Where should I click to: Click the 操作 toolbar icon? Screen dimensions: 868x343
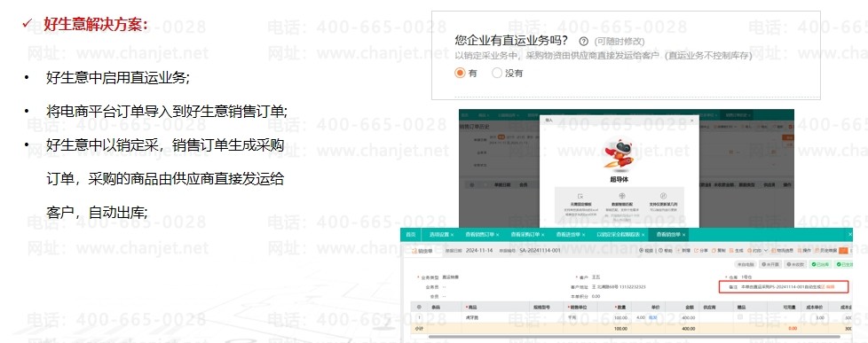(x=800, y=251)
